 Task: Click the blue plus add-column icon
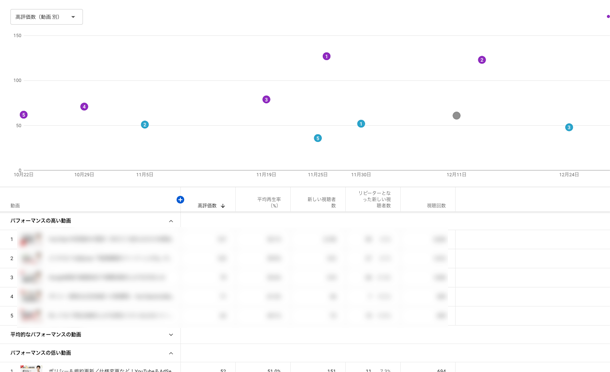180,200
